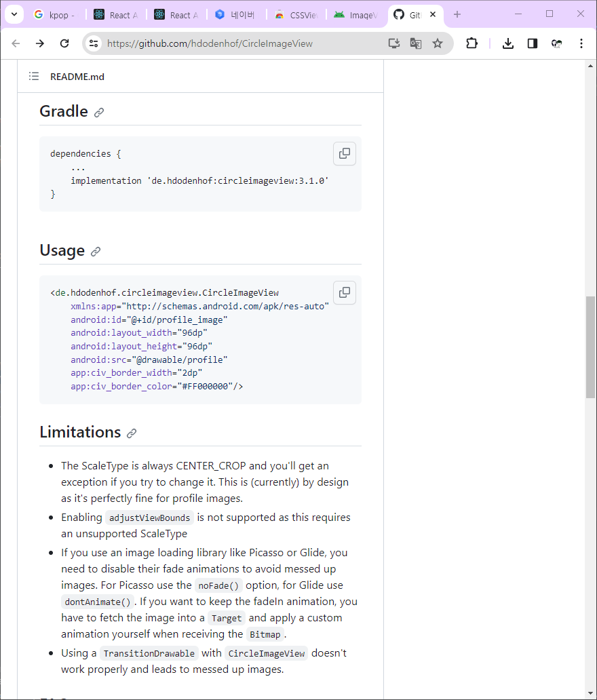
Task: Click the forward navigation arrow
Action: click(x=40, y=43)
